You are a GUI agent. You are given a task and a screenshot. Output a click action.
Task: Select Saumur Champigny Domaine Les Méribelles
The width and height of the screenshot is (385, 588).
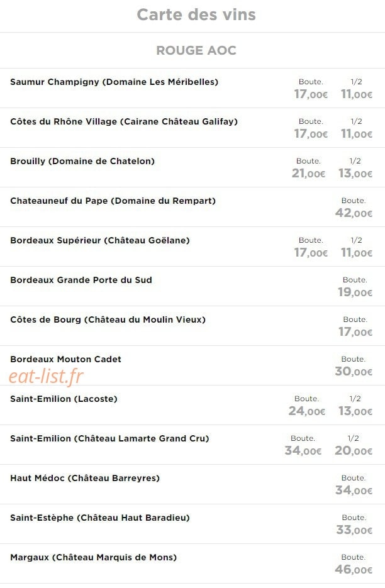(x=114, y=82)
